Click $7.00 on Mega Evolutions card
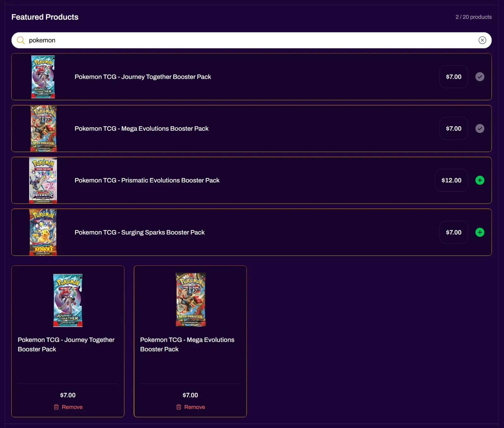Viewport: 504px width, 428px height. coord(190,395)
